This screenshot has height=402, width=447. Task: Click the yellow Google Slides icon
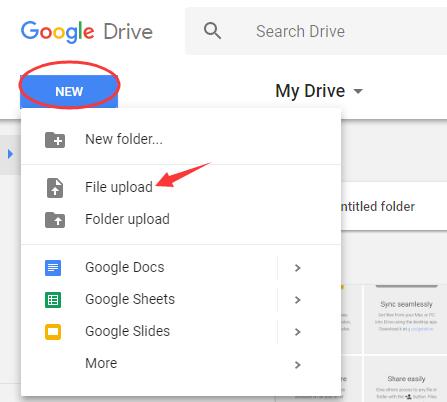point(53,332)
